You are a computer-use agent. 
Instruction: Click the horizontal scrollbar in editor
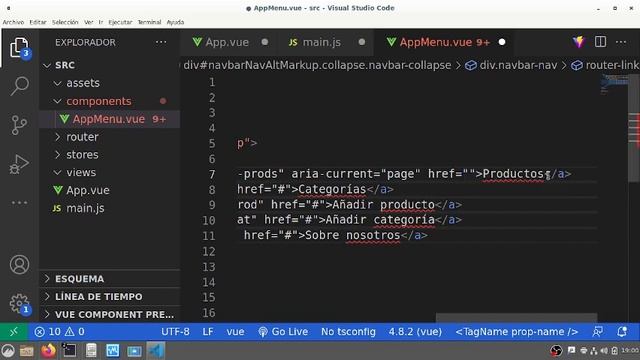(517, 318)
